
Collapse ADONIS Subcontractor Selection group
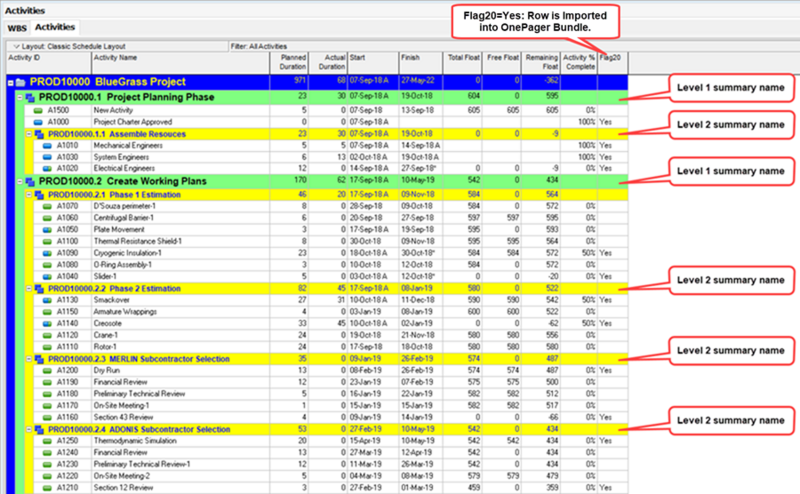[29, 429]
